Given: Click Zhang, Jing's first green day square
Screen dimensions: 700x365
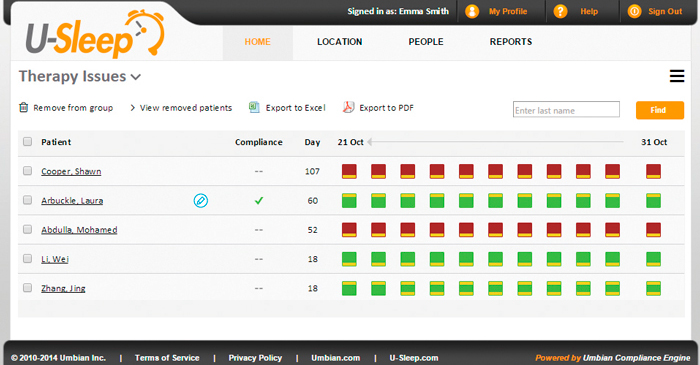Looking at the screenshot, I should pos(349,288).
